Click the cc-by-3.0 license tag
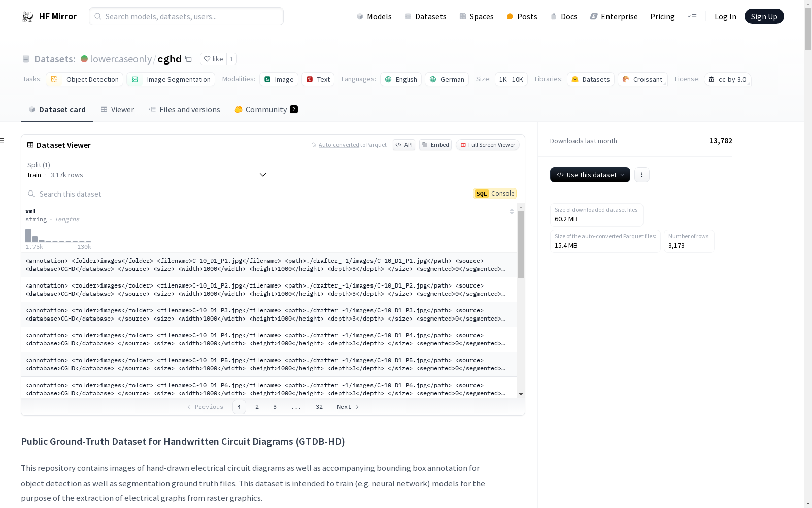This screenshot has width=812, height=508. click(x=728, y=79)
